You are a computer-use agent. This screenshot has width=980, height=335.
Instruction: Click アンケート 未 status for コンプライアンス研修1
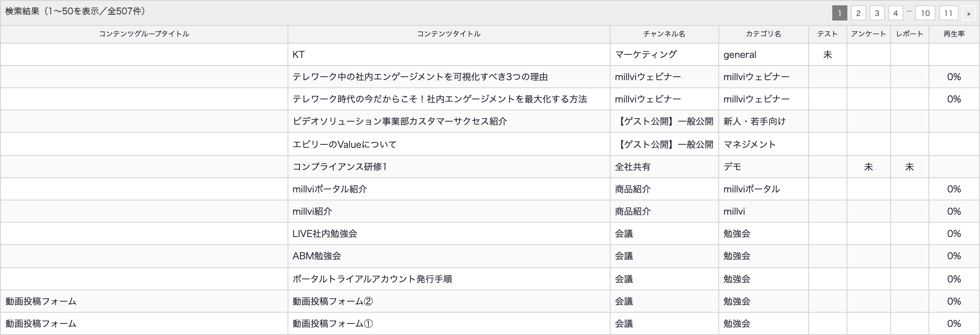[x=868, y=167]
